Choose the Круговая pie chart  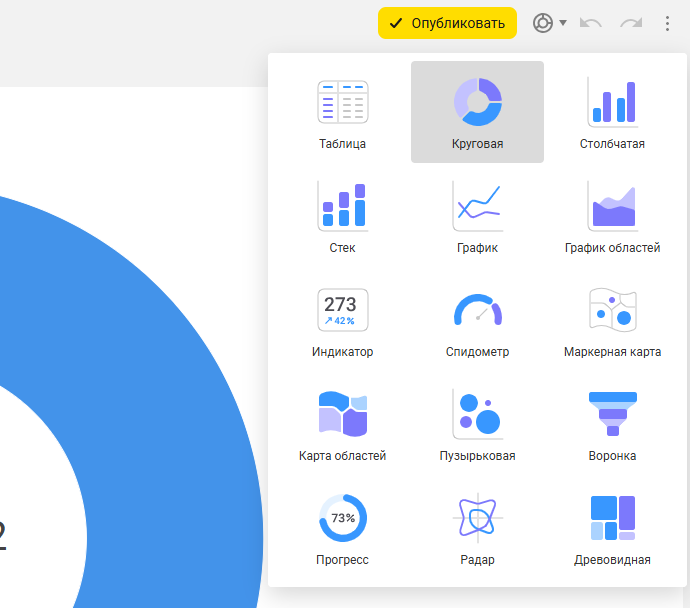[x=477, y=112]
